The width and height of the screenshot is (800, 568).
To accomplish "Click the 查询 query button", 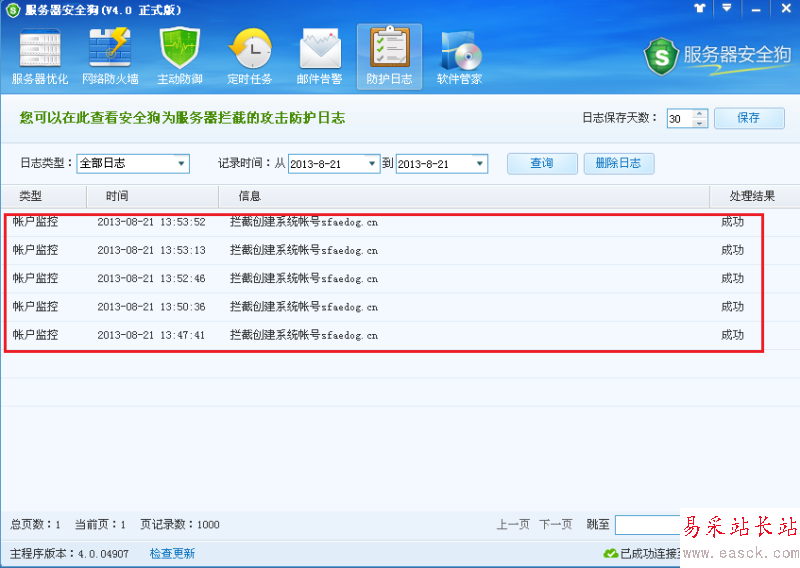I will point(542,163).
